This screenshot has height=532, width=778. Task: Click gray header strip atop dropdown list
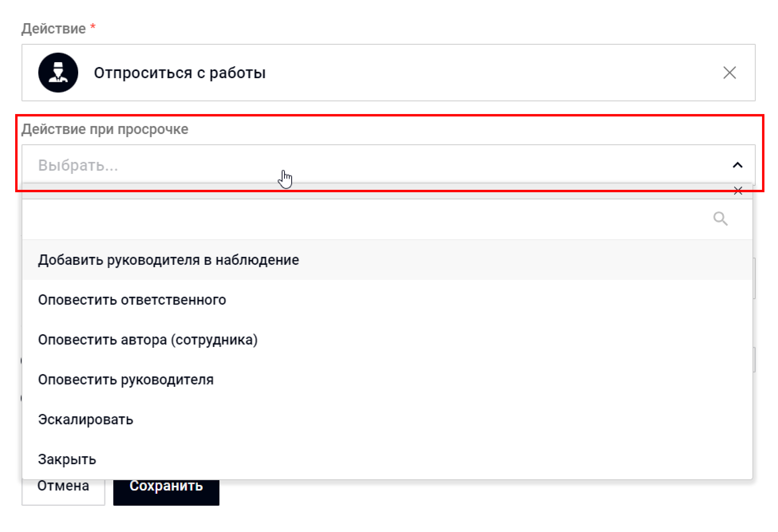tap(359, 192)
